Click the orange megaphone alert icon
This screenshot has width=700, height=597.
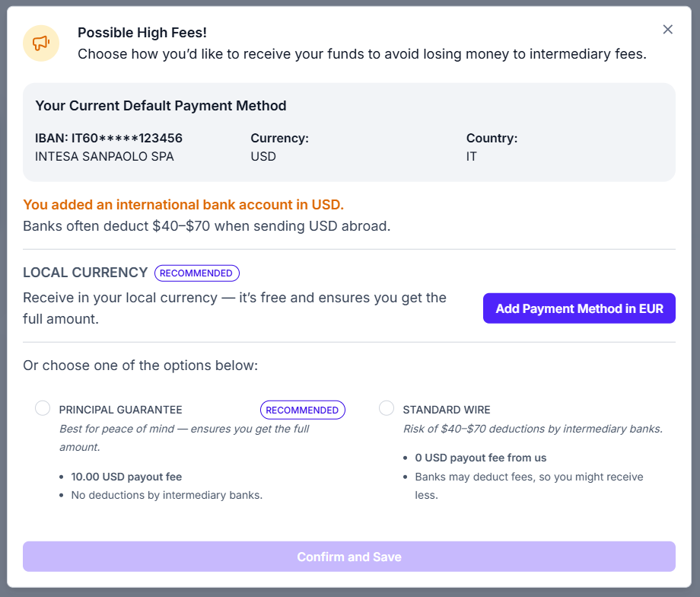pyautogui.click(x=41, y=43)
